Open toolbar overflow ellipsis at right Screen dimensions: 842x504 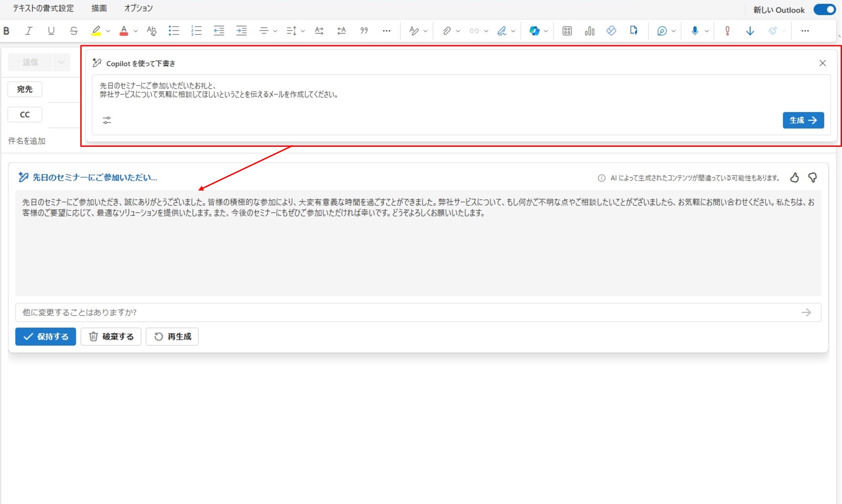(805, 31)
